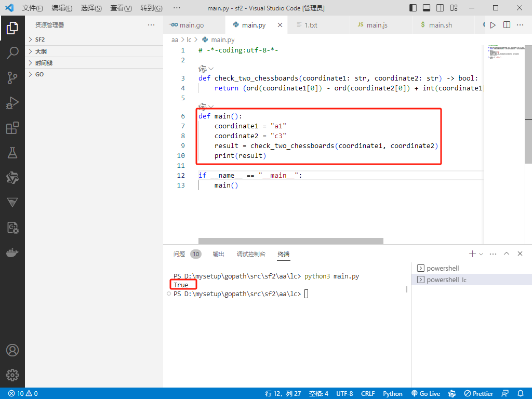The height and width of the screenshot is (399, 532).
Task: Change language mode via Python status item
Action: pos(393,394)
